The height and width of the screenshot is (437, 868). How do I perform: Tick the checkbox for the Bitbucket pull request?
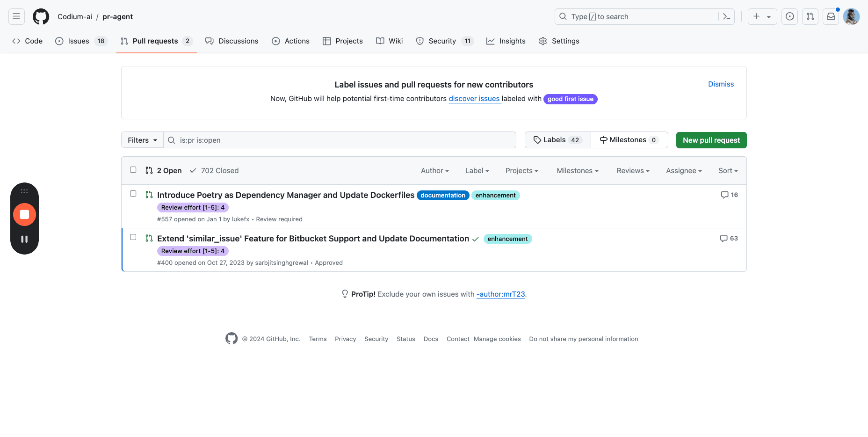[x=133, y=237]
